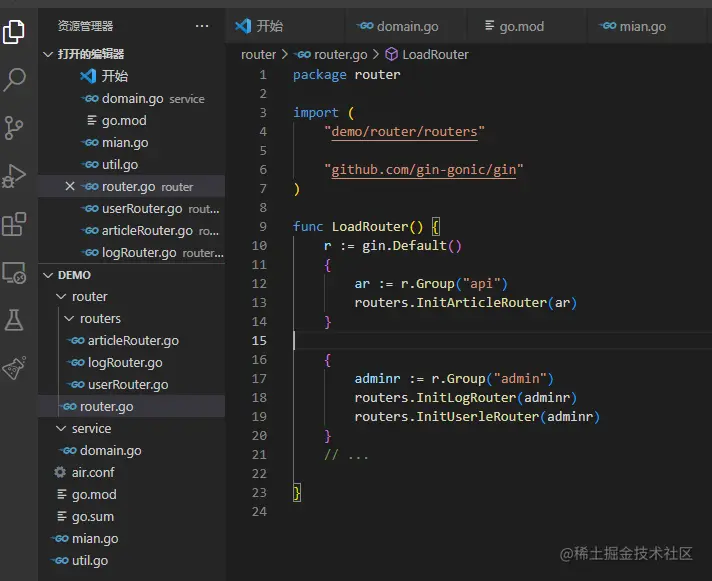The height and width of the screenshot is (581, 712).
Task: Click the router.go breadcrumb item
Action: (332, 54)
